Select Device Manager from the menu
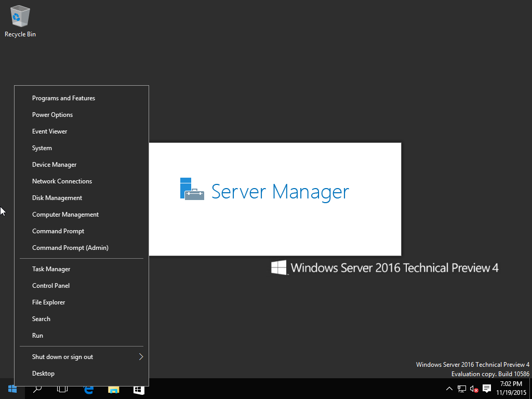 point(55,165)
